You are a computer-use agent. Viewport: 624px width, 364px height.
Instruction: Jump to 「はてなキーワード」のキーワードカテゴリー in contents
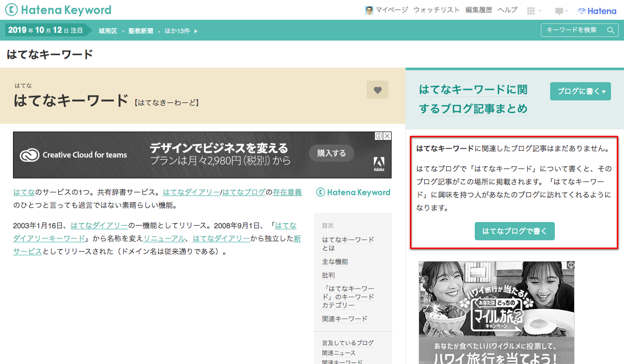[348, 297]
